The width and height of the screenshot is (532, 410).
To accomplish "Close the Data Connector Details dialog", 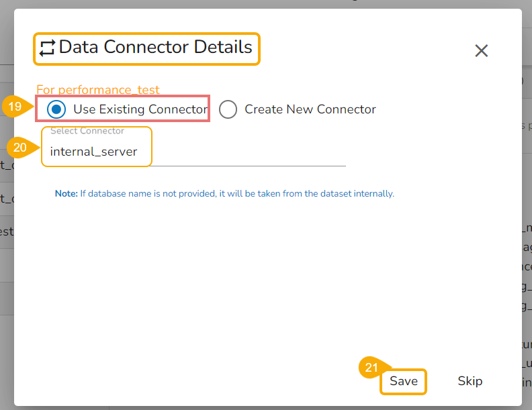I will [x=481, y=50].
